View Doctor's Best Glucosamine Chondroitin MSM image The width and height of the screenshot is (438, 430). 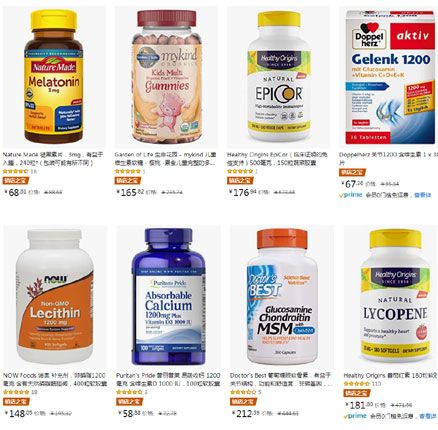pyautogui.click(x=282, y=296)
